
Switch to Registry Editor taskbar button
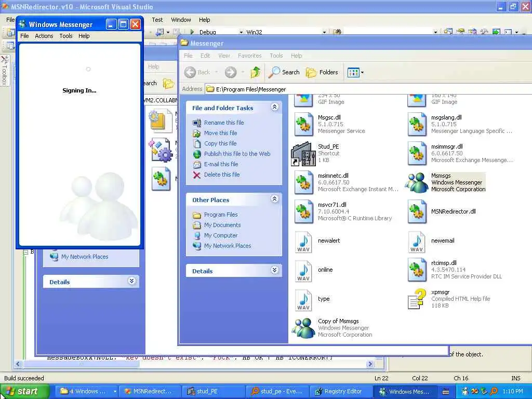(x=341, y=391)
